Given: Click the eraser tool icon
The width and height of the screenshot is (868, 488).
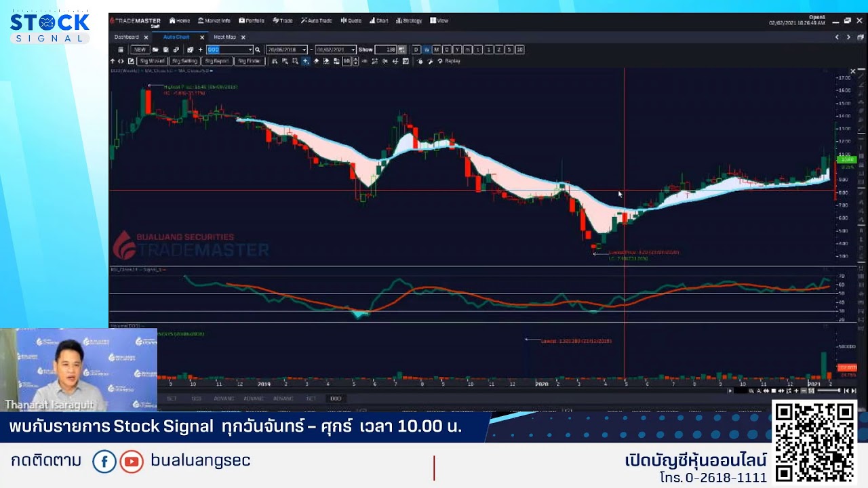Looking at the screenshot, I should coord(316,61).
